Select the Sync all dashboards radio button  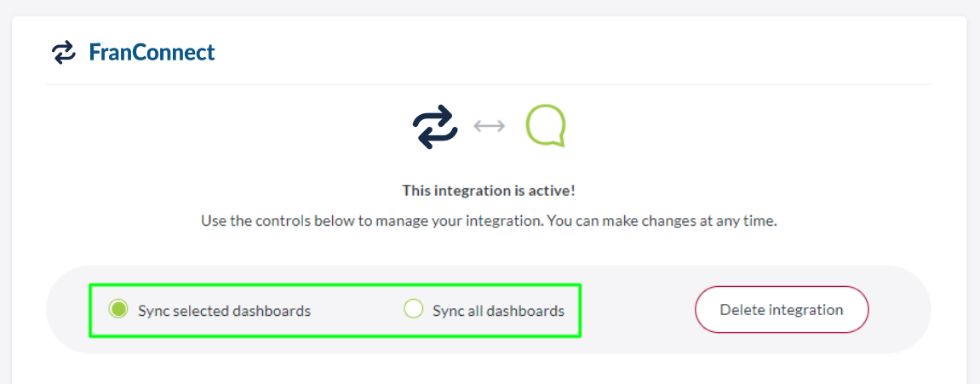tap(413, 309)
